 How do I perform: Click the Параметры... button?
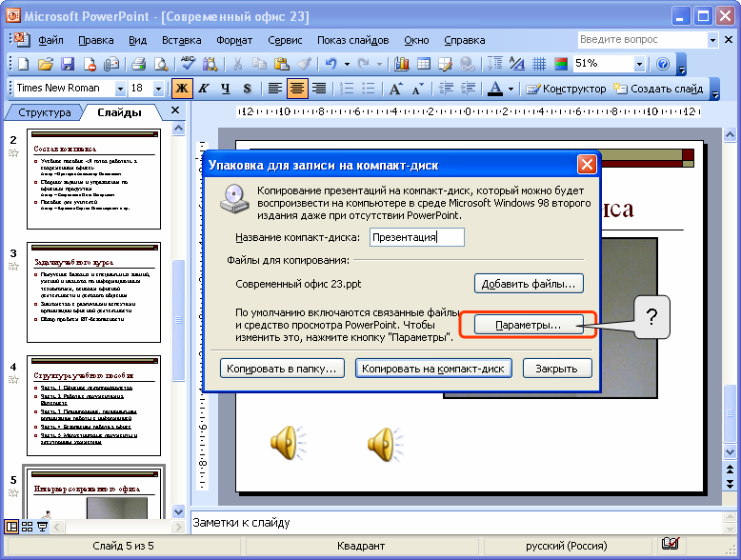(x=529, y=325)
